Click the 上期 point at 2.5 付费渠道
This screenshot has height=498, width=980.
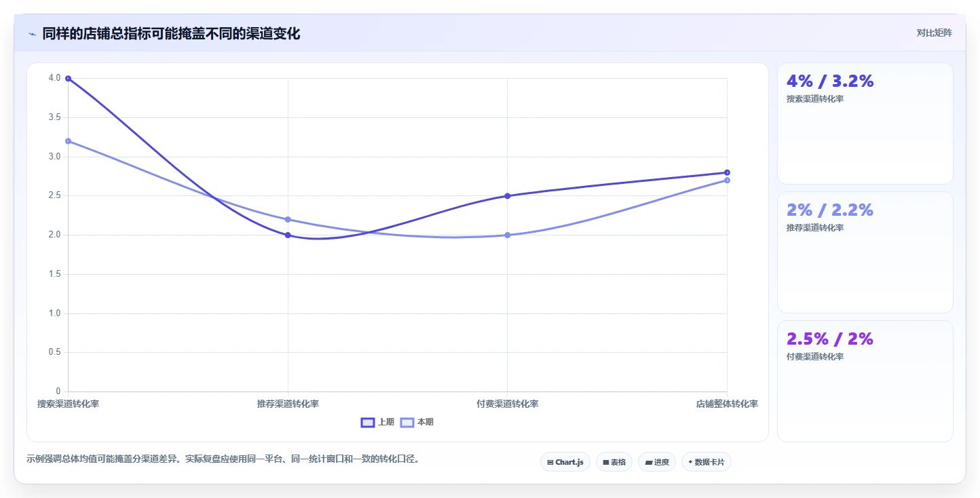click(x=508, y=196)
